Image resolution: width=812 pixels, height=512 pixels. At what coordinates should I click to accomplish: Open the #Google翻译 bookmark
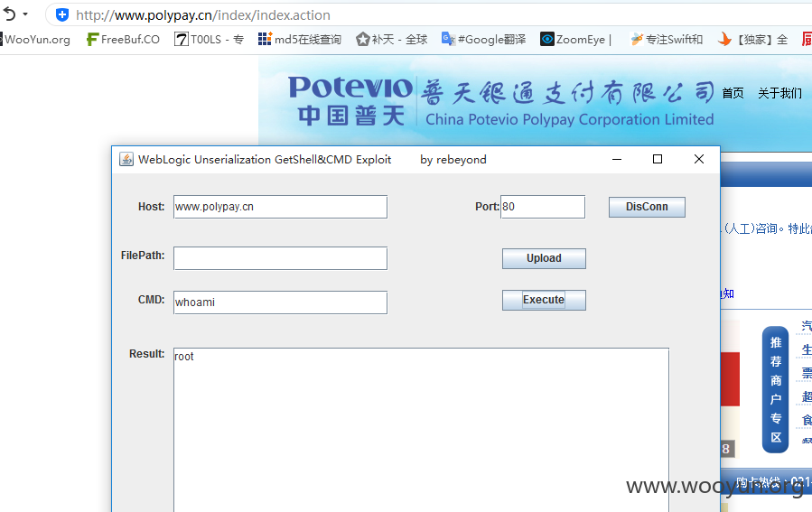(x=484, y=40)
